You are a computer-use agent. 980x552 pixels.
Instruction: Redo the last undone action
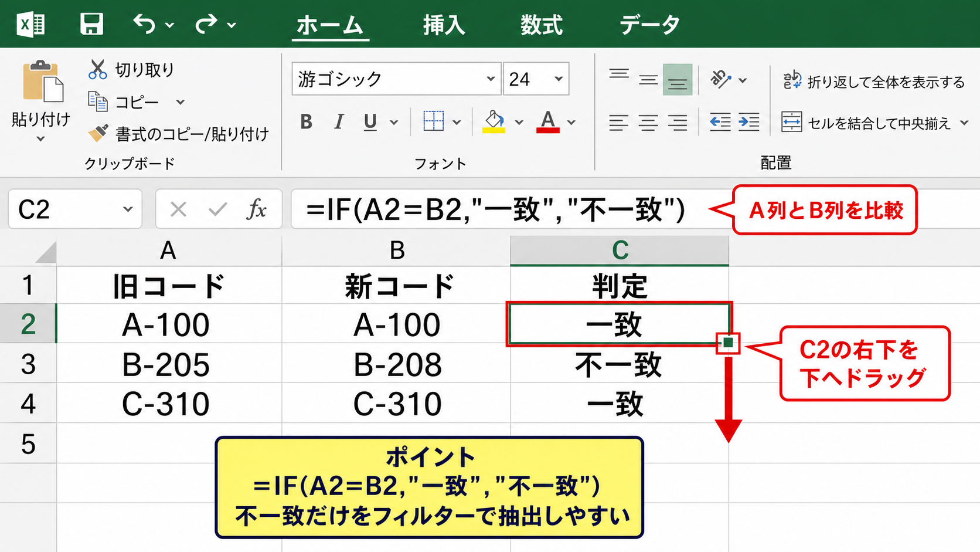pyautogui.click(x=206, y=24)
